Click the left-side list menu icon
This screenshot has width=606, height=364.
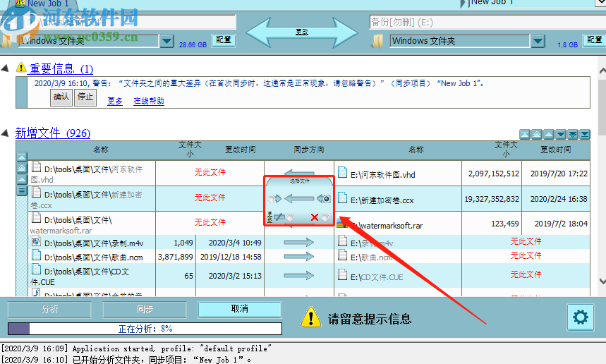(22, 190)
